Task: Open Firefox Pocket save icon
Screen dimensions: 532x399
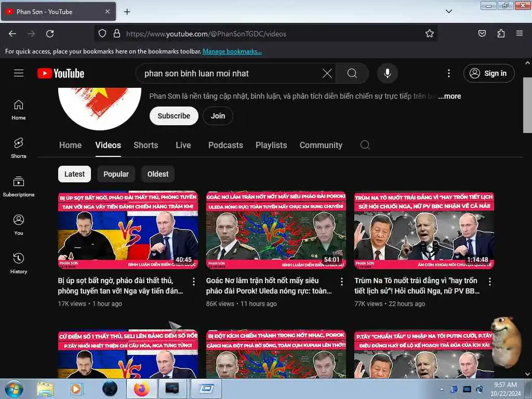Action: click(482, 33)
